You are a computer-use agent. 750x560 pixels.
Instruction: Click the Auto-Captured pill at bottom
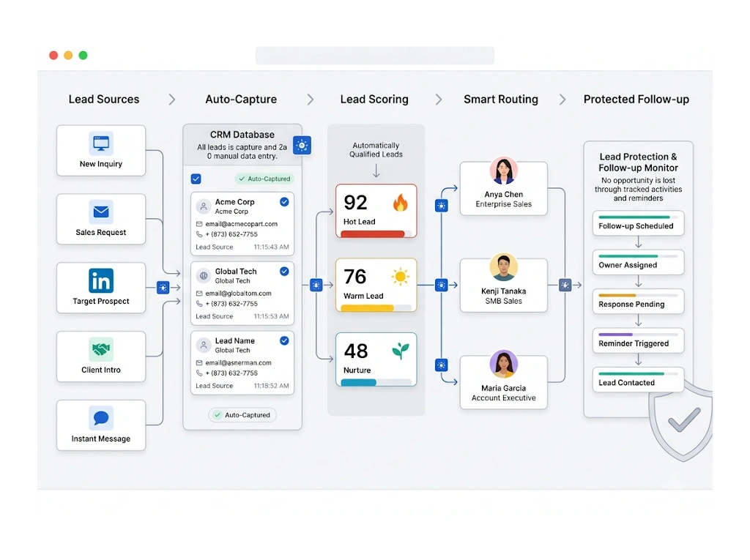pyautogui.click(x=242, y=415)
